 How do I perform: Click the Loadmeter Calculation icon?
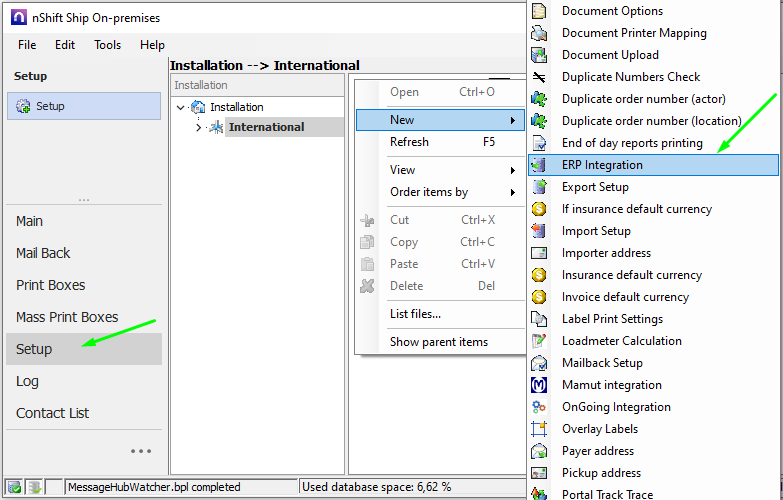[x=539, y=341]
